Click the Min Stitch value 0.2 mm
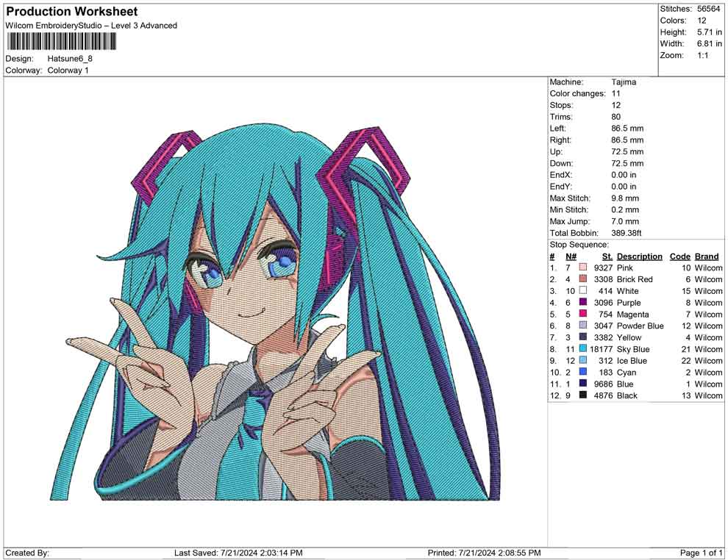This screenshot has height=560, width=728. pos(625,209)
